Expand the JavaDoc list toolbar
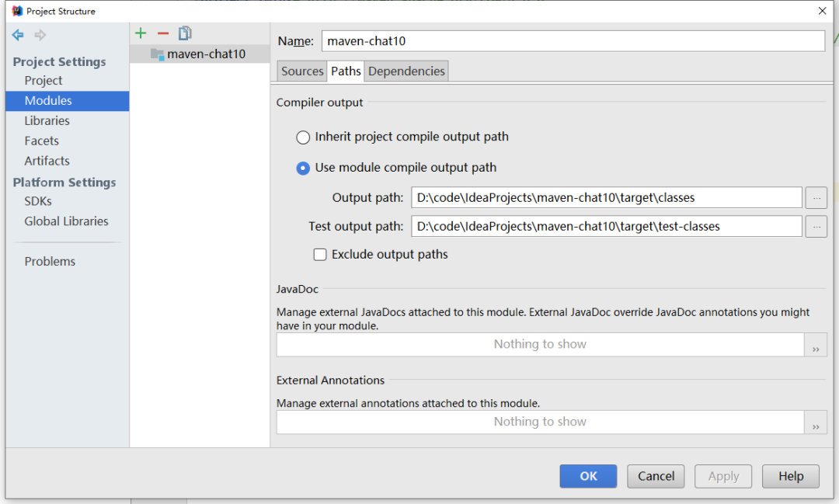The height and width of the screenshot is (504, 839). click(x=816, y=346)
